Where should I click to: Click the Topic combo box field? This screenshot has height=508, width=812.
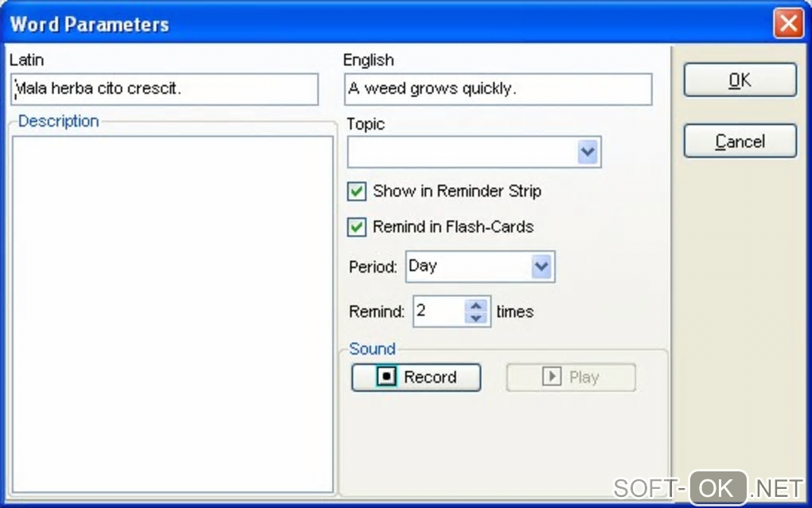tap(462, 152)
